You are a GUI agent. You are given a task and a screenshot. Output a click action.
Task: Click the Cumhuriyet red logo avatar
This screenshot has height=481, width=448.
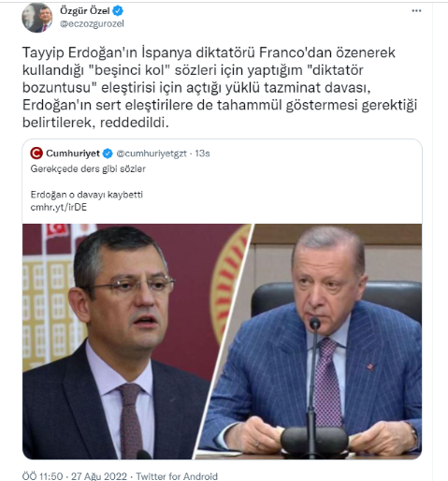pos(36,153)
